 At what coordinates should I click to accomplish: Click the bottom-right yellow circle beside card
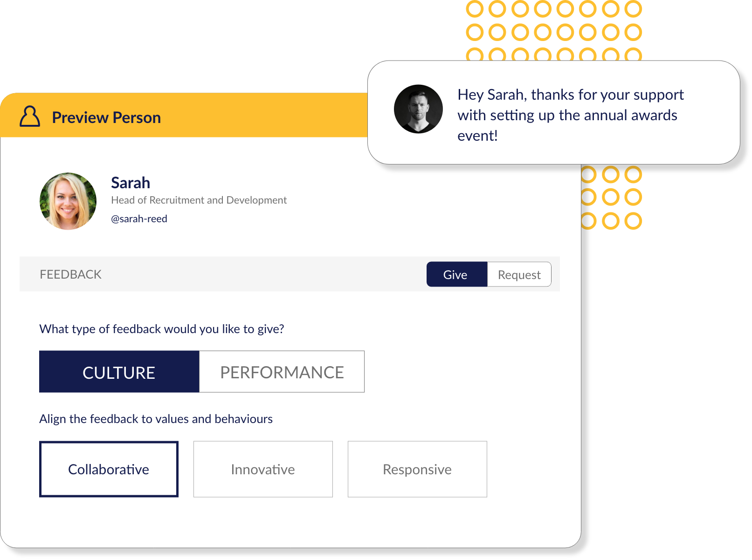pos(633,221)
